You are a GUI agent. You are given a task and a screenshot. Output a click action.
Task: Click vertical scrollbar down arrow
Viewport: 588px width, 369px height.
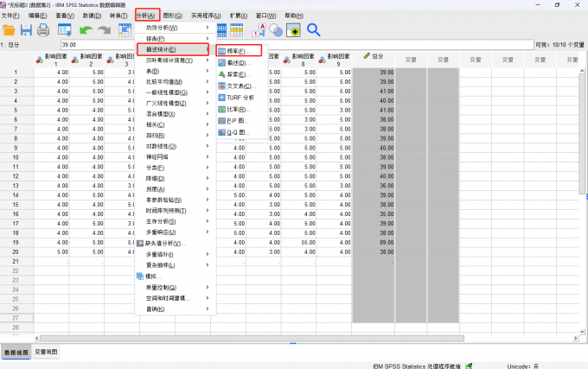pyautogui.click(x=582, y=332)
